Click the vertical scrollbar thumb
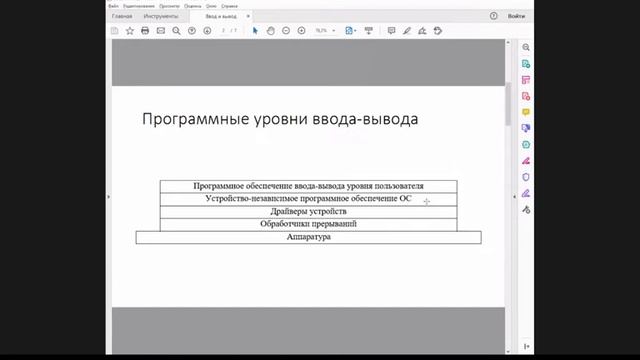This screenshot has width=640, height=360. coord(508,104)
